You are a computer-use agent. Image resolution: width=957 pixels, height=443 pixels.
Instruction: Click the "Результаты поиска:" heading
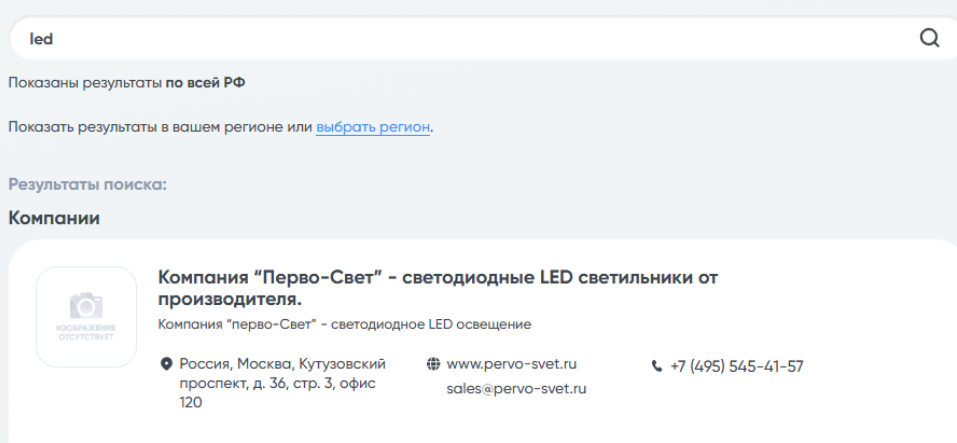87,185
